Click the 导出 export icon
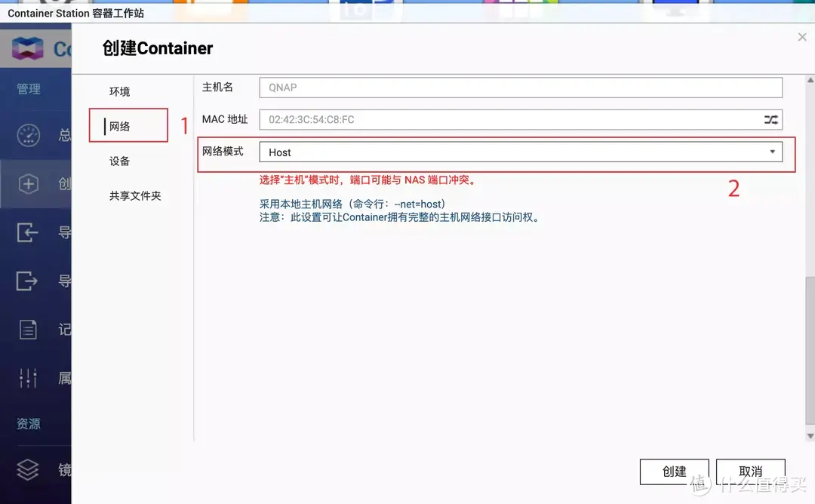Screen dimensions: 815x504 click(27, 281)
